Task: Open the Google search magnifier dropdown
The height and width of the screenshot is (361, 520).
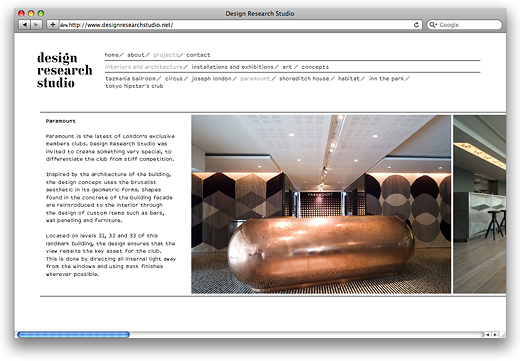Action: pyautogui.click(x=433, y=25)
